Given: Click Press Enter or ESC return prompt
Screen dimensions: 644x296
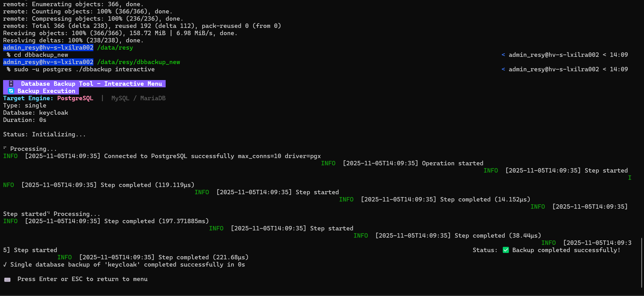Looking at the screenshot, I should point(82,279).
